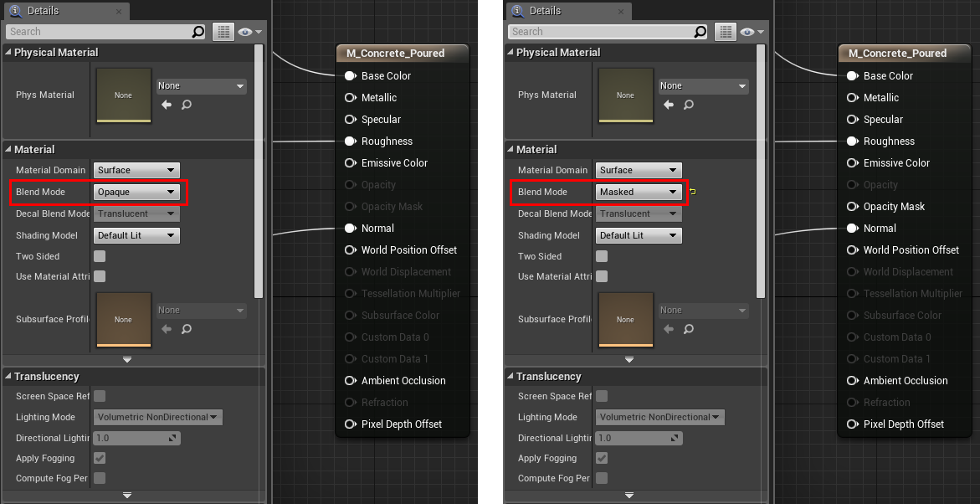Click search magnifier icon in the Opaque Details panel
The image size is (980, 504).
(x=198, y=31)
